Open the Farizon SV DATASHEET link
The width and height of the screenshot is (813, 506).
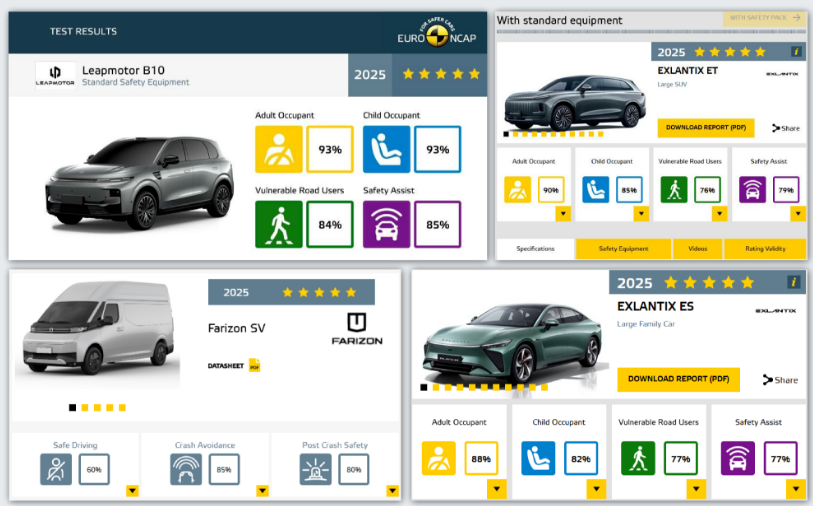[226, 366]
